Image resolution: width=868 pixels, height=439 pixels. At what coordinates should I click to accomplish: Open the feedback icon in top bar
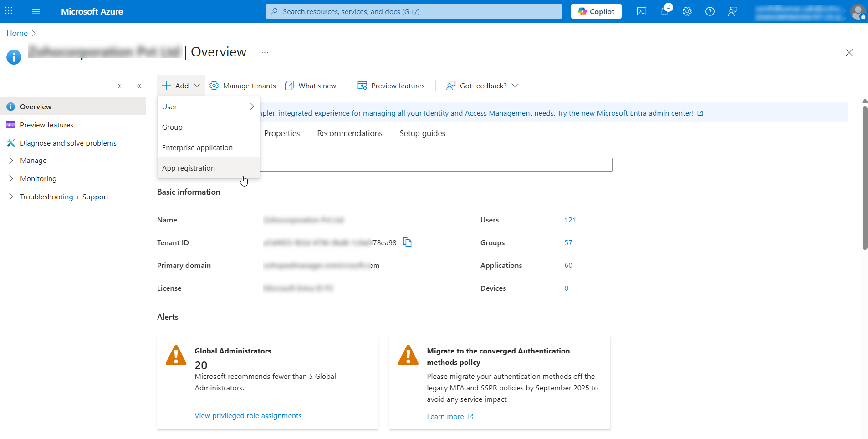click(x=732, y=11)
